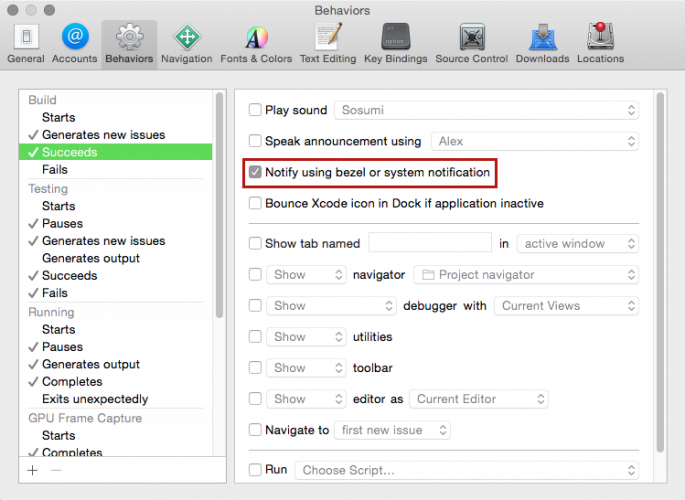Click the plus button to add behavior
The width and height of the screenshot is (685, 500).
coord(32,469)
